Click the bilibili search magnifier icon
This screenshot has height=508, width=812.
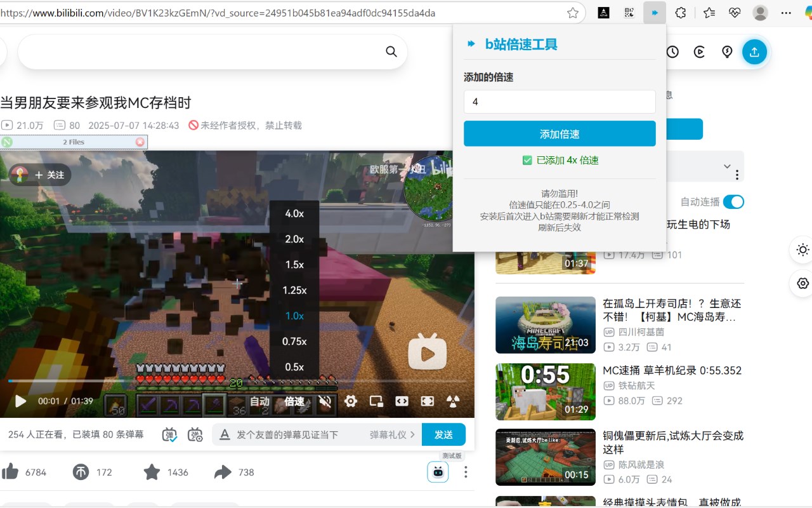391,51
